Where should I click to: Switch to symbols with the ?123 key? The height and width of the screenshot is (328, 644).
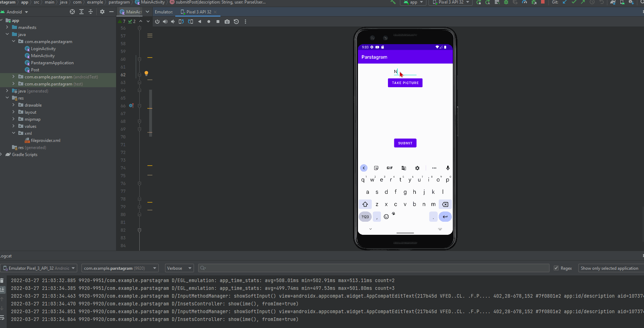pos(365,217)
